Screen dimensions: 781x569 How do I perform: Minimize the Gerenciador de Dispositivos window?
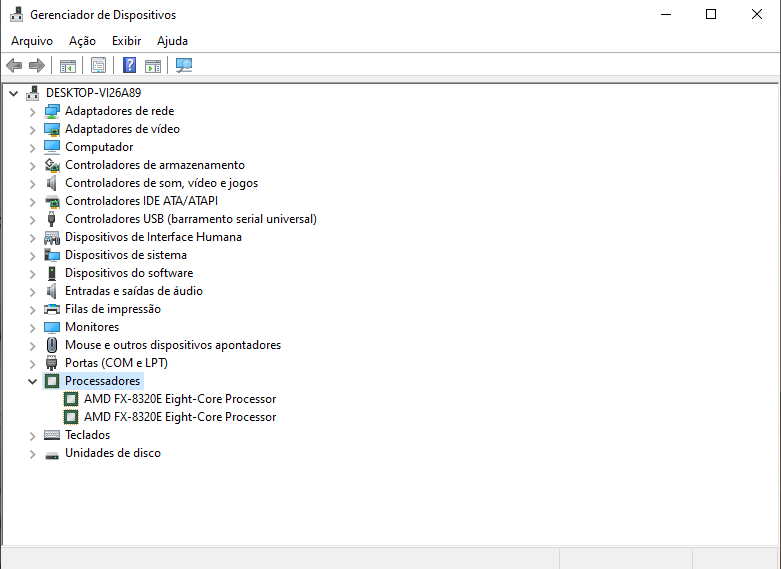(x=666, y=14)
